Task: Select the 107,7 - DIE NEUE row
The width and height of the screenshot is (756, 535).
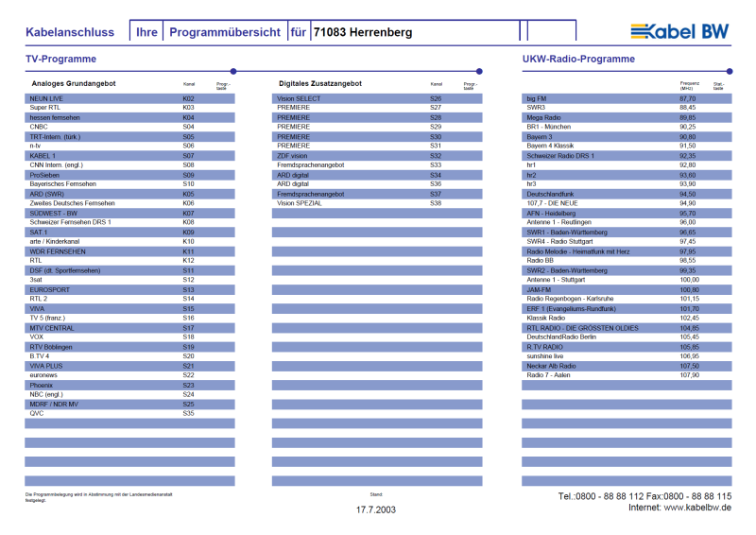Action: click(627, 203)
